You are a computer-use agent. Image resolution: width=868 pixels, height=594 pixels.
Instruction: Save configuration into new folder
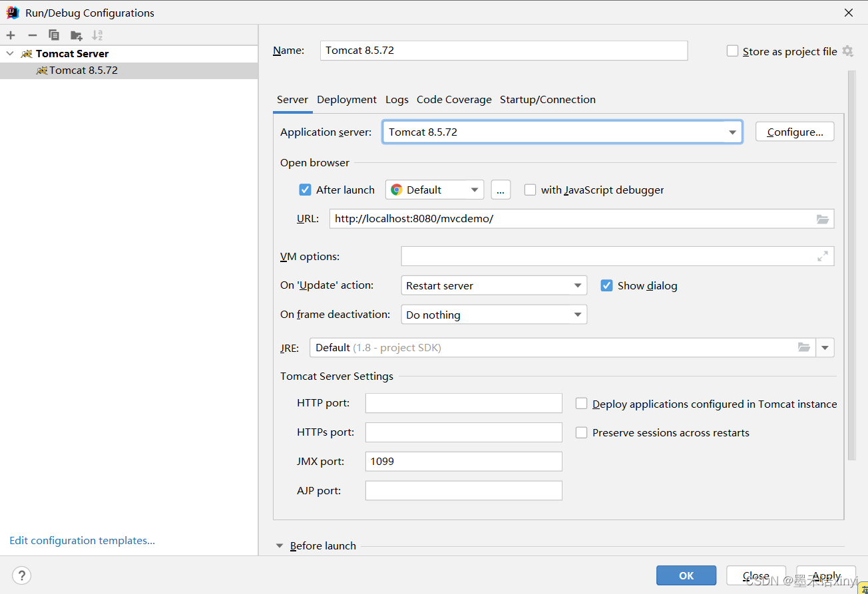point(76,35)
